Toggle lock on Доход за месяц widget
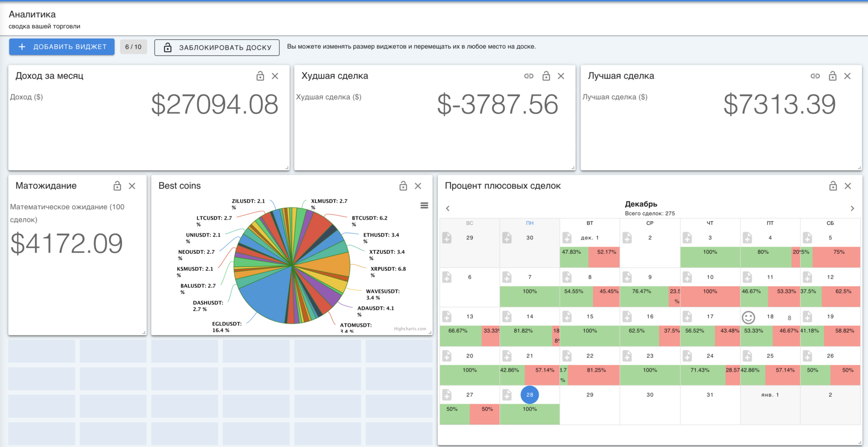Viewport: 868px width, 447px height. 260,76
